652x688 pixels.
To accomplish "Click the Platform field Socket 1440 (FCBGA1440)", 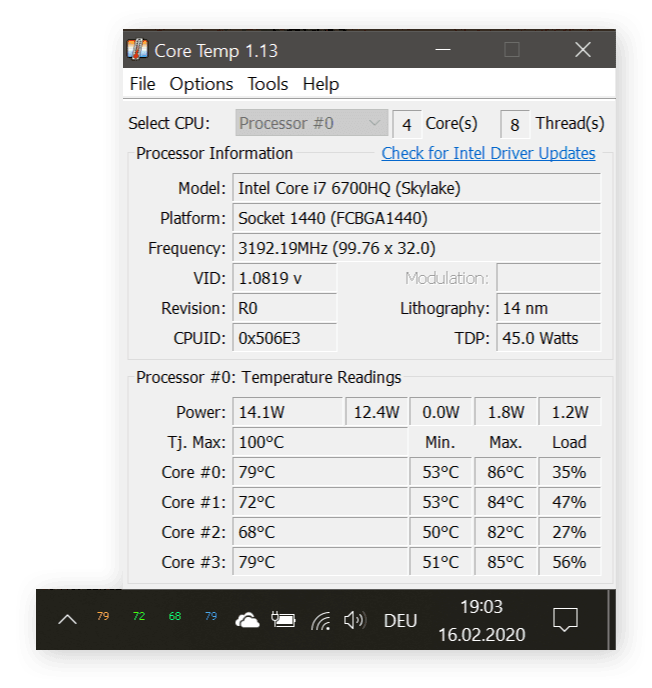I will (x=416, y=218).
